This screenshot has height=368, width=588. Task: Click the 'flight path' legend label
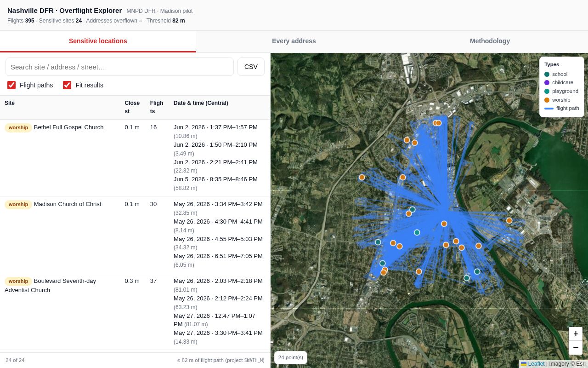(x=568, y=109)
